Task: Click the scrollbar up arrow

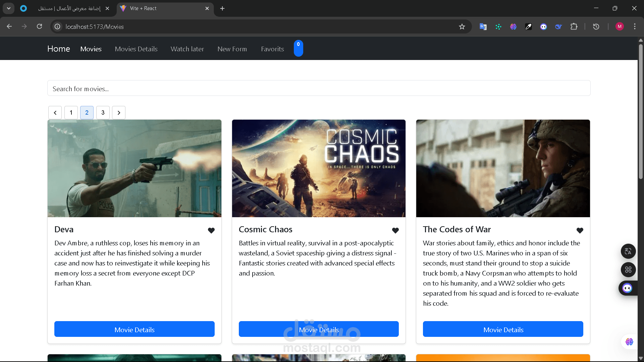Action: pos(641,40)
